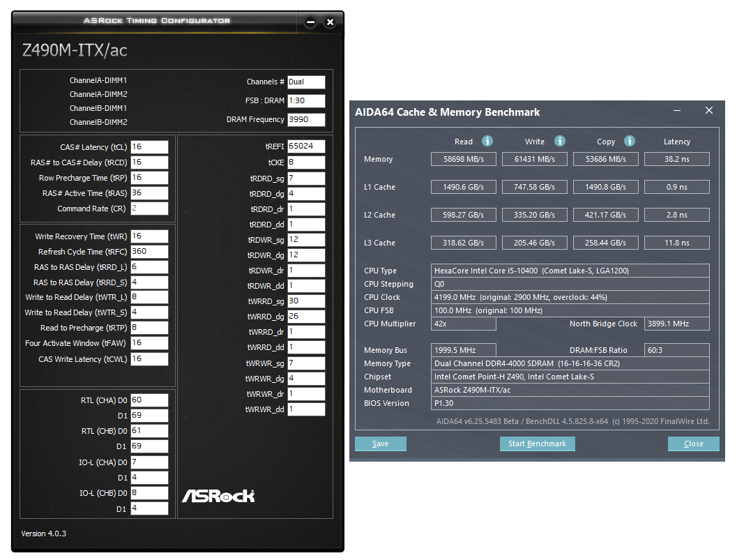This screenshot has width=737, height=560.
Task: Select the CAS# Latency (tCL) field
Action: click(149, 146)
